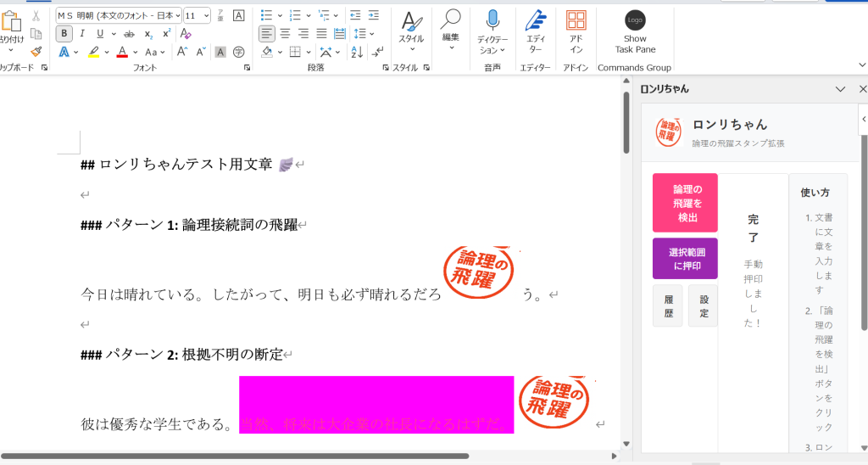Open the font size dropdown
This screenshot has height=465, width=868.
(206, 15)
